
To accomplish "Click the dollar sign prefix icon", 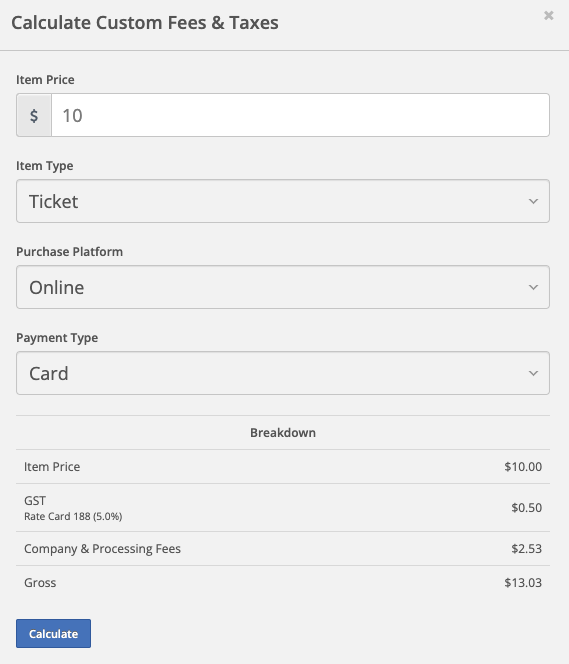I will [34, 115].
